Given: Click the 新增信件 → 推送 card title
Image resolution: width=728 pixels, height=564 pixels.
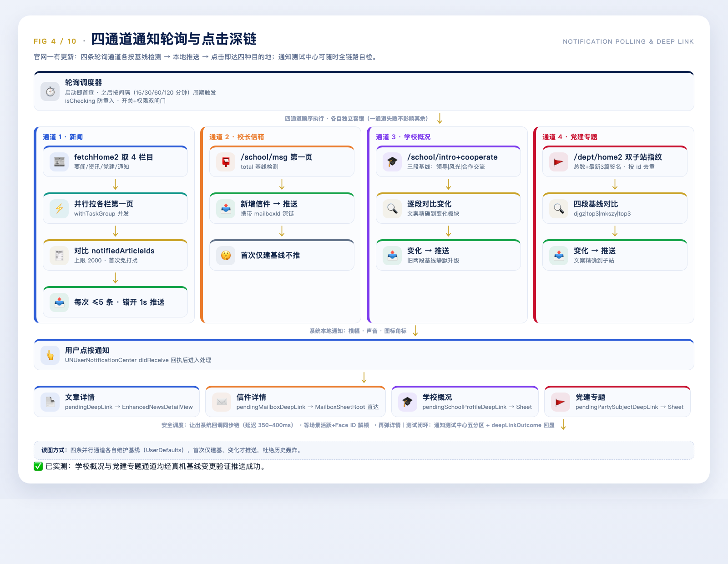Looking at the screenshot, I should [269, 204].
